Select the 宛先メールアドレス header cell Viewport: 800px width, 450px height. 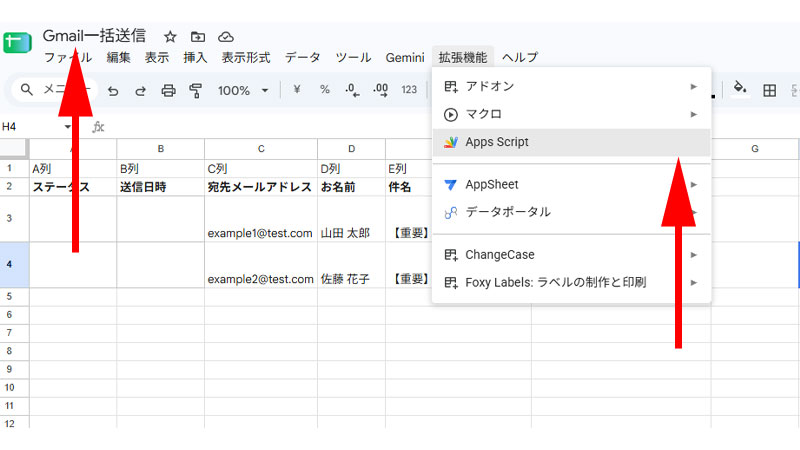click(261, 187)
